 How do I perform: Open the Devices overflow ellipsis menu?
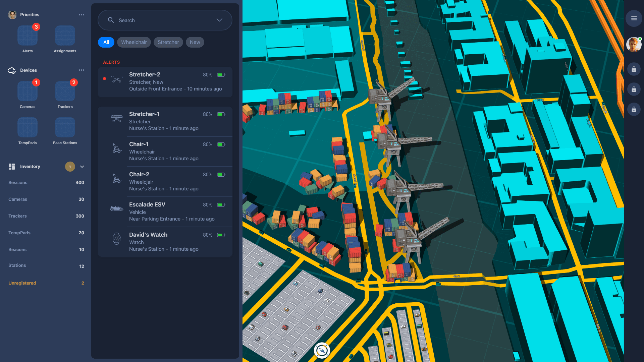[81, 70]
